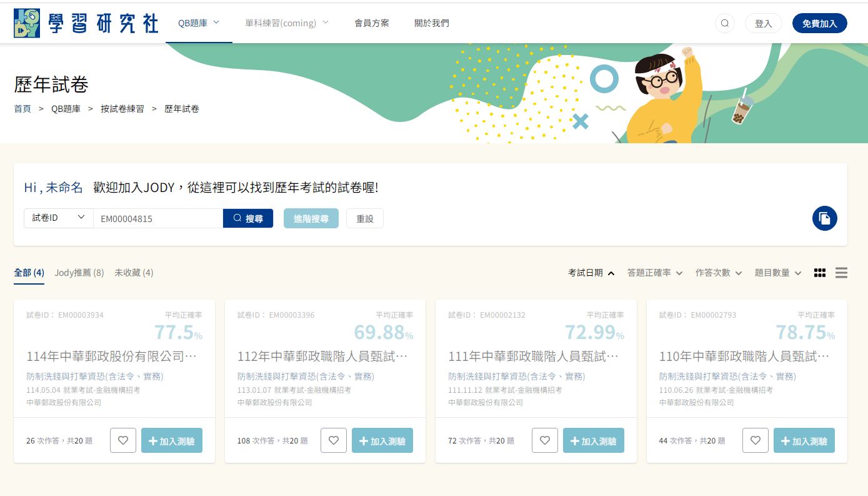
Task: Sort results by 作答次數
Action: [718, 273]
